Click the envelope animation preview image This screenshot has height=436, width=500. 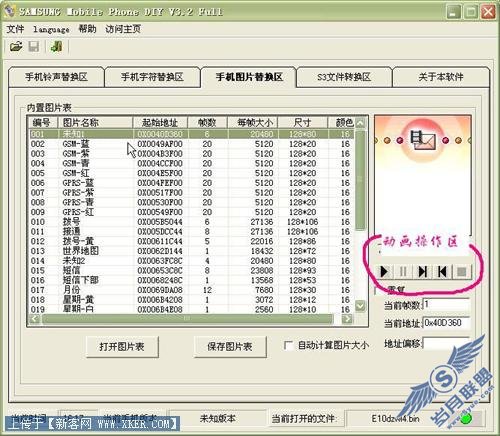[422, 175]
